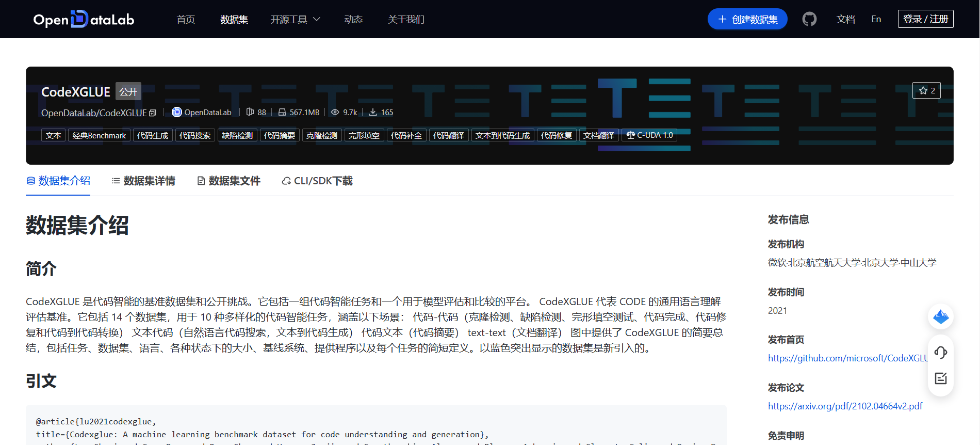Click the file count icon showing 88

point(250,112)
